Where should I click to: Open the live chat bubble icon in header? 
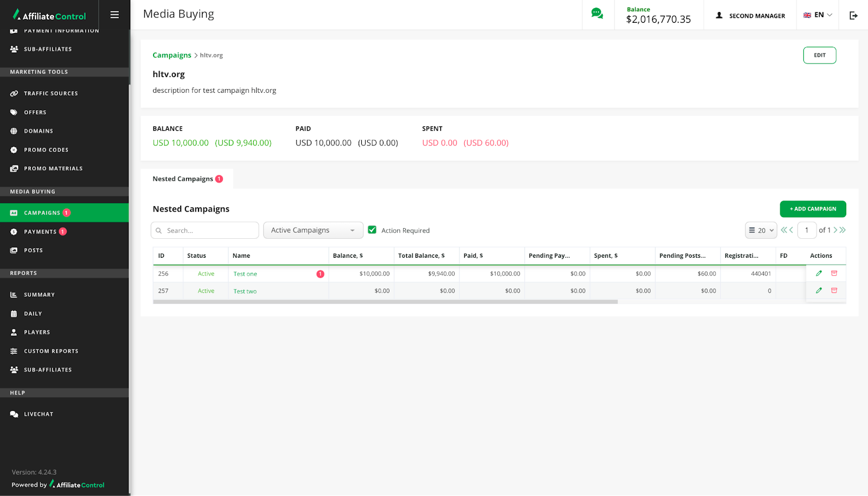click(x=597, y=14)
